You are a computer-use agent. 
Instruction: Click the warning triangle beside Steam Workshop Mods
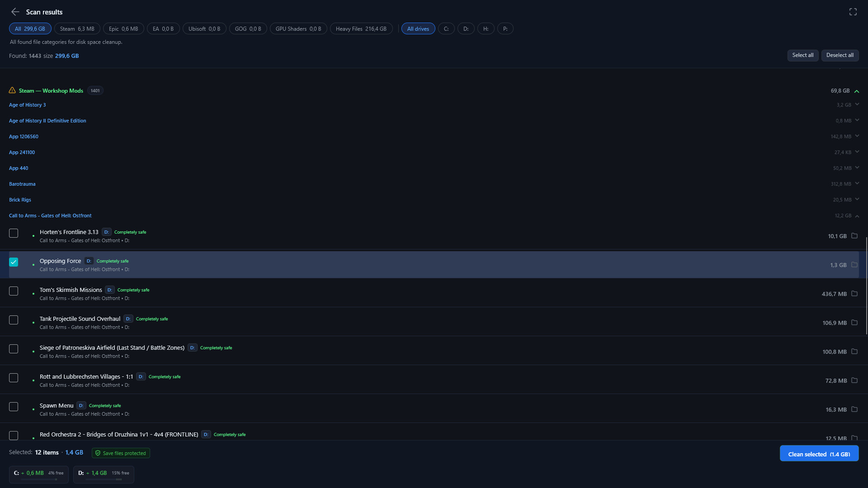pos(12,90)
